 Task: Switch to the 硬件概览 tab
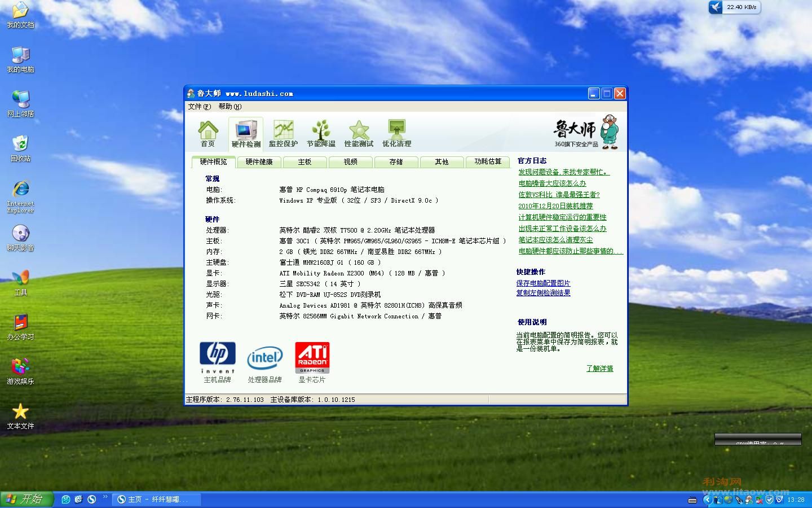(214, 162)
